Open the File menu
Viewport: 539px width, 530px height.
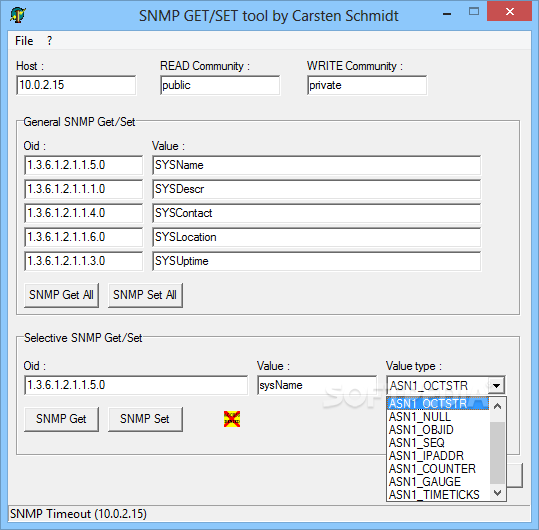(x=24, y=41)
